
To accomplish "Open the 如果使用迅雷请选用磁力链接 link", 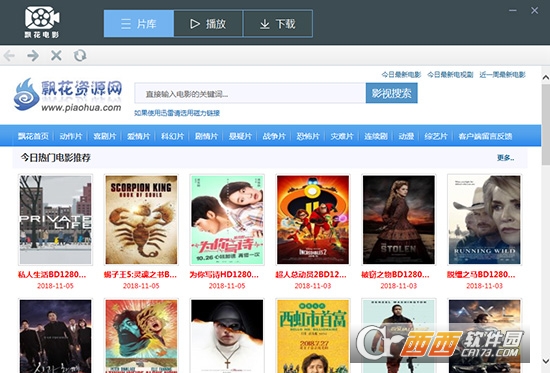I will tap(177, 113).
